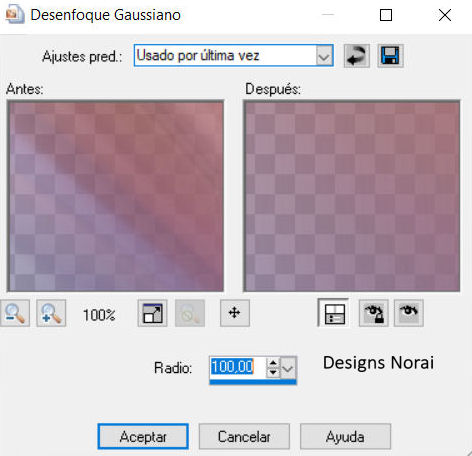This screenshot has height=456, width=472.
Task: Click the Antes preview image
Action: pos(115,196)
